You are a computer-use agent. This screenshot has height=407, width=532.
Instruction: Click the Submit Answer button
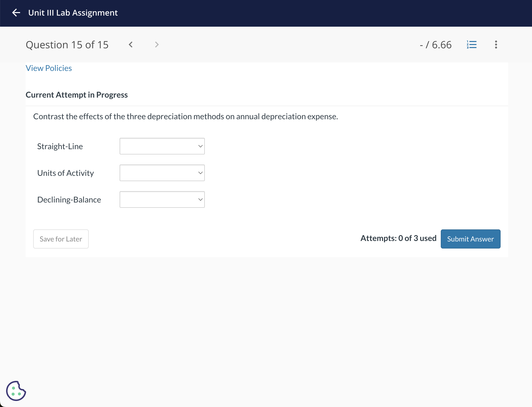click(x=470, y=238)
